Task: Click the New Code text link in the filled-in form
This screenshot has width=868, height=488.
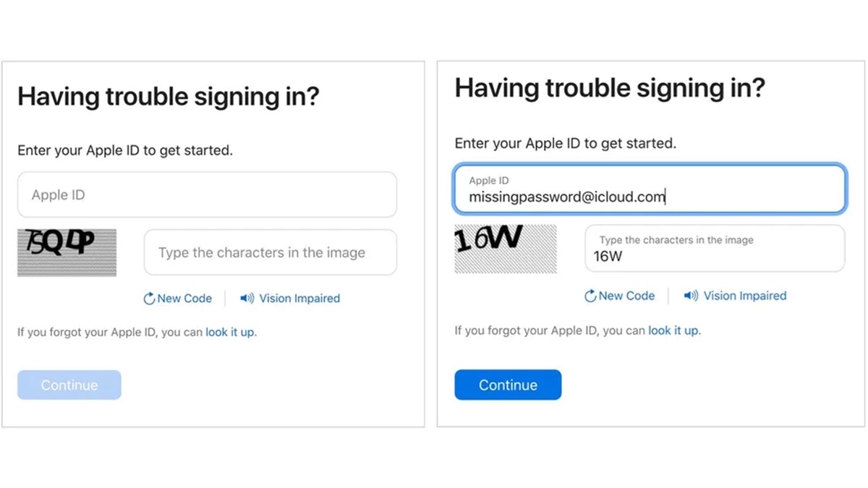Action: click(626, 296)
